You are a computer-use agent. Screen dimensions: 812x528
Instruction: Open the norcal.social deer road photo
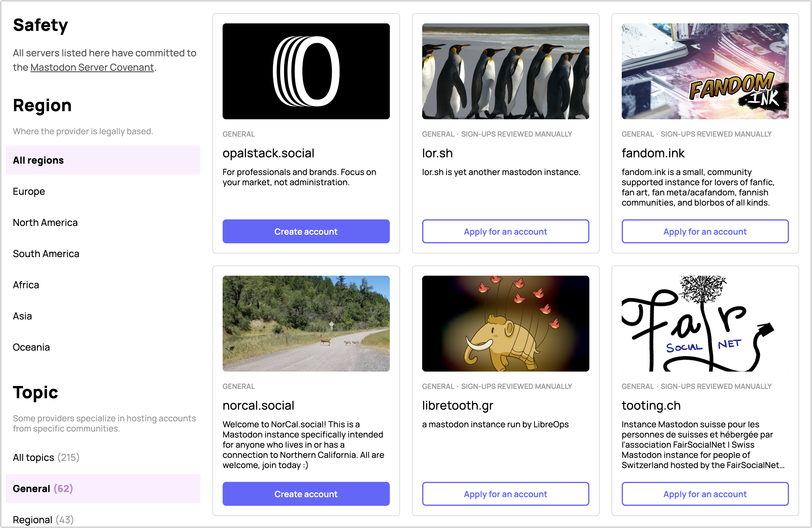coord(306,323)
